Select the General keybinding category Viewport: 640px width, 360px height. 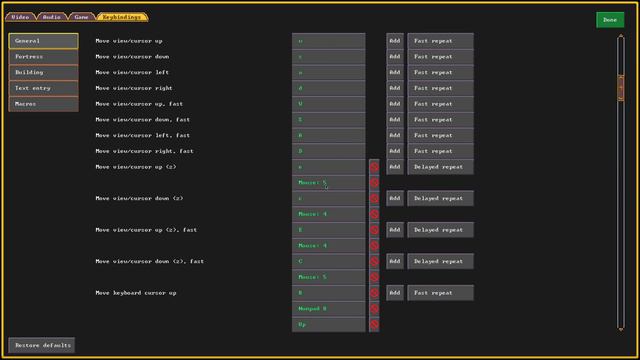(x=43, y=41)
